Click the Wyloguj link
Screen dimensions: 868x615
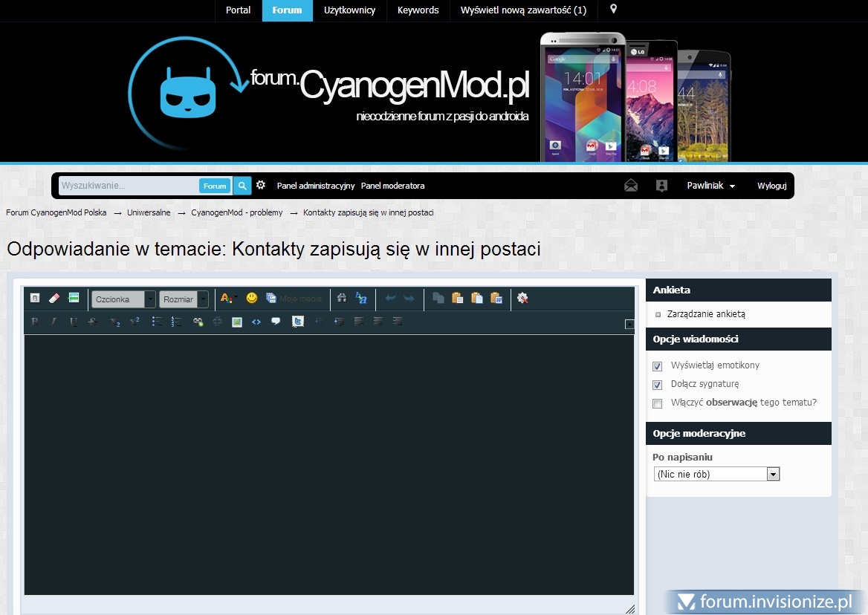[771, 186]
